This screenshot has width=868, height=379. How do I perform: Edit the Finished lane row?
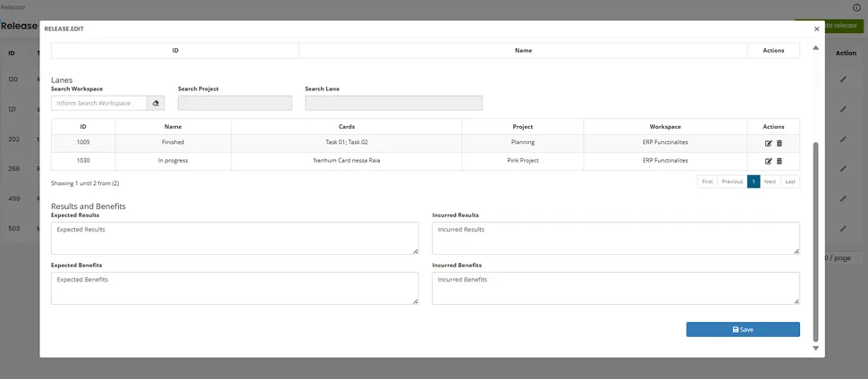point(769,143)
